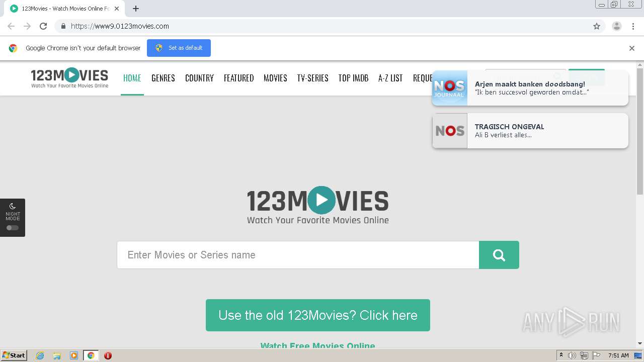Open the TV-SERIES nav item
Screen dimensions: 644x362
312,78
